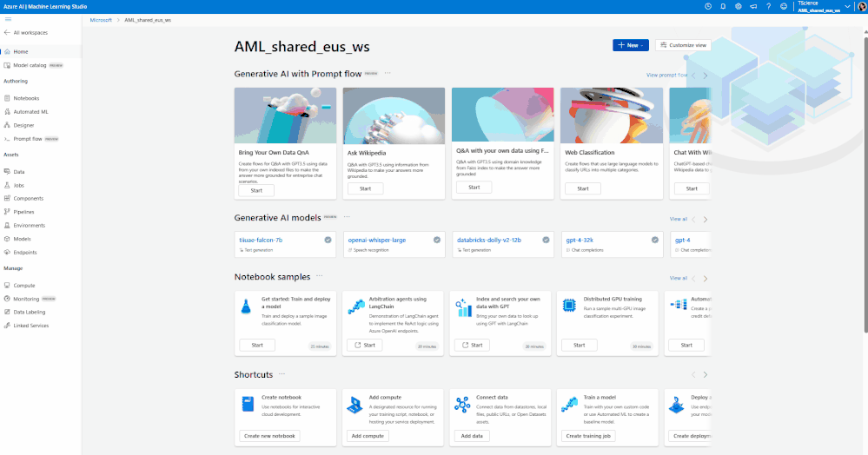This screenshot has width=868, height=455.
Task: Open the Monitoring sidebar icon
Action: tap(7, 299)
